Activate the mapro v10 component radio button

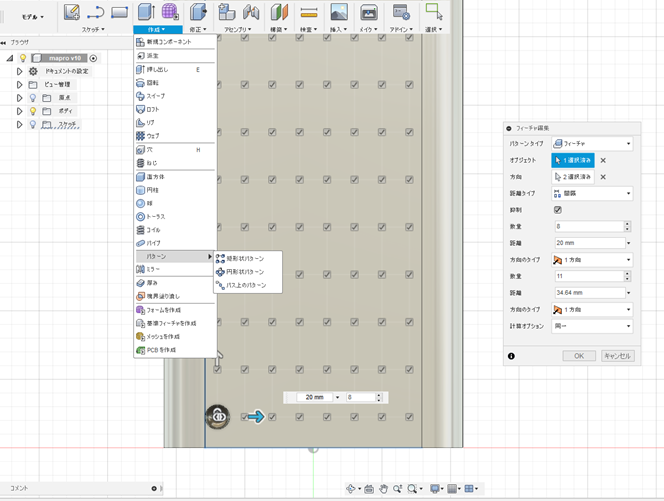tap(93, 58)
